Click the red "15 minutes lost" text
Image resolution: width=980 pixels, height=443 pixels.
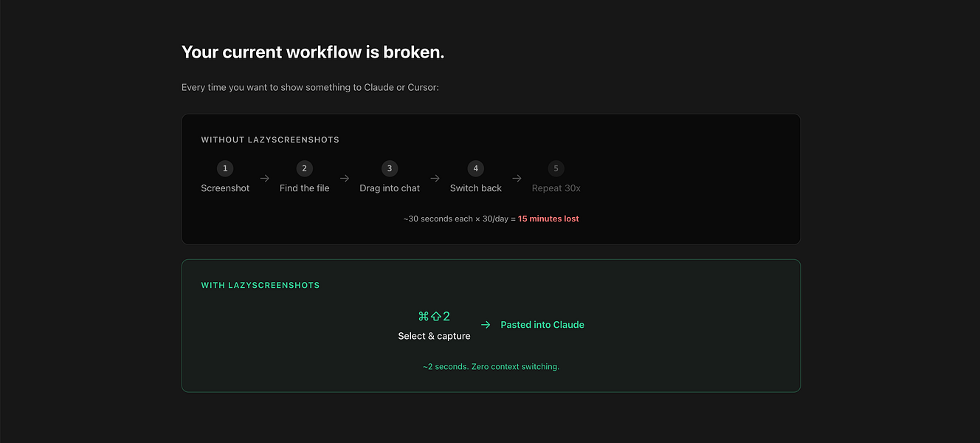pos(548,219)
